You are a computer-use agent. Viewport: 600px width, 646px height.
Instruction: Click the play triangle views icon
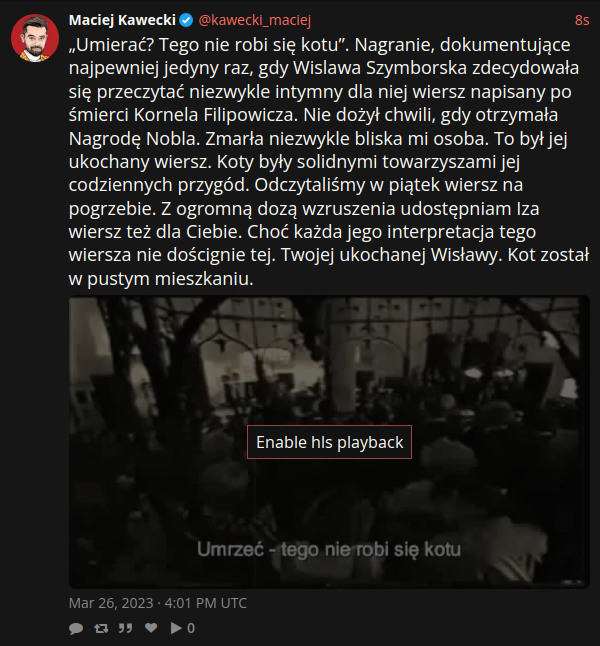pyautogui.click(x=176, y=628)
